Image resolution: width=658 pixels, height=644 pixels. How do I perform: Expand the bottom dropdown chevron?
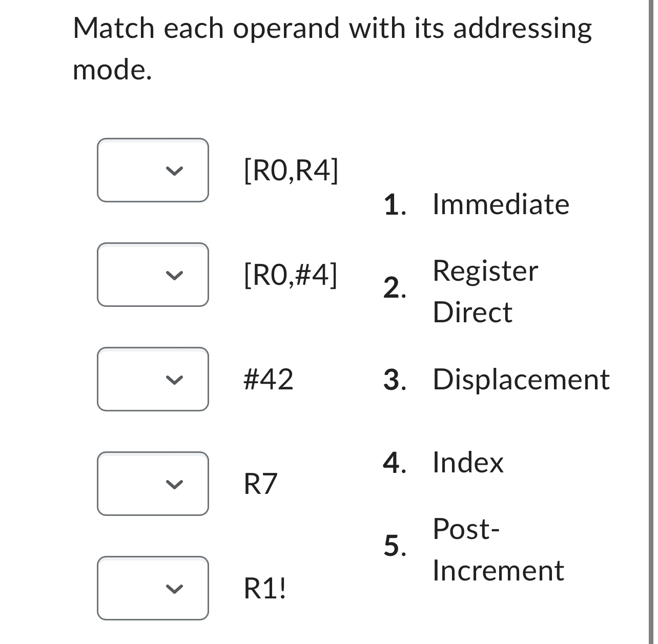tap(173, 589)
